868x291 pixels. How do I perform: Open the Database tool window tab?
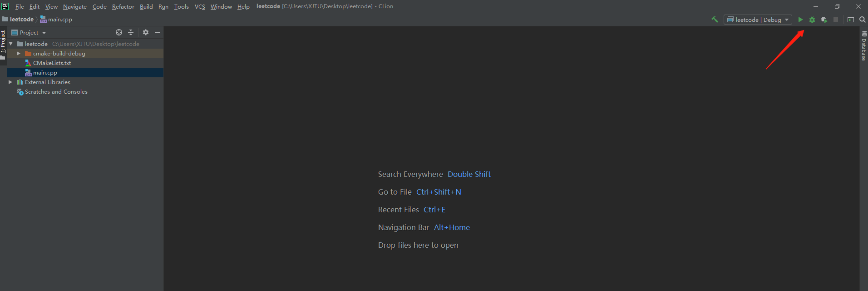click(864, 46)
